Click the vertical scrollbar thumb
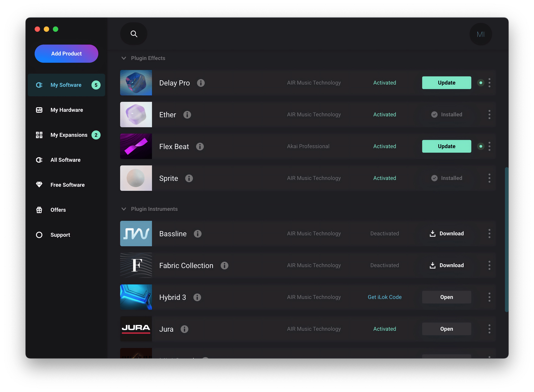534x392 pixels. pyautogui.click(x=506, y=239)
